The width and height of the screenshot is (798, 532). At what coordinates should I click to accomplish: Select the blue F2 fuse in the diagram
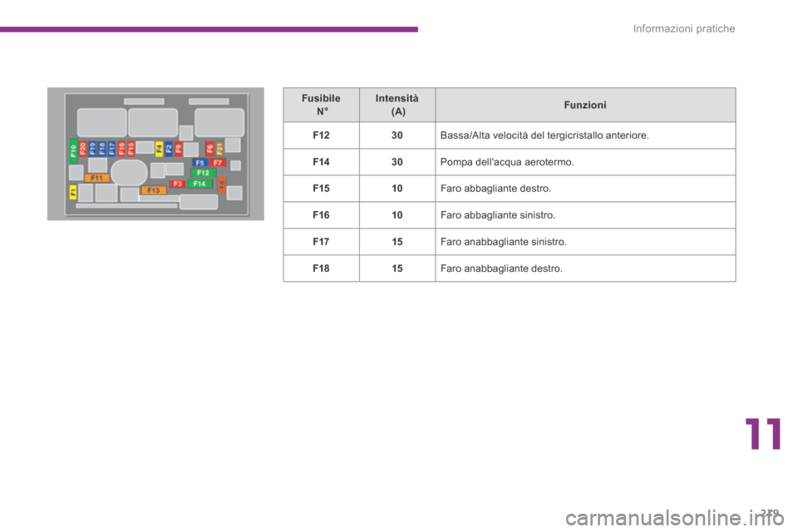(x=169, y=149)
